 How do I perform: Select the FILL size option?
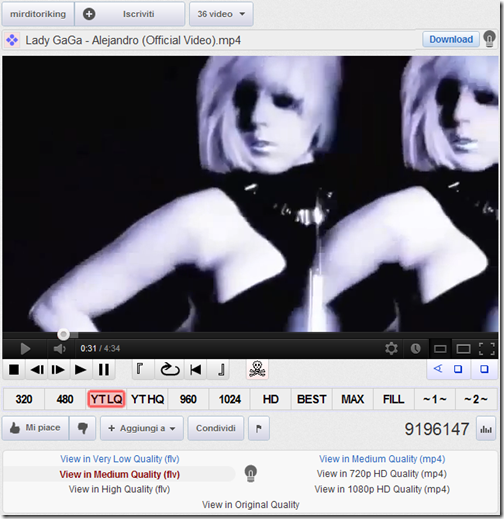click(x=394, y=399)
